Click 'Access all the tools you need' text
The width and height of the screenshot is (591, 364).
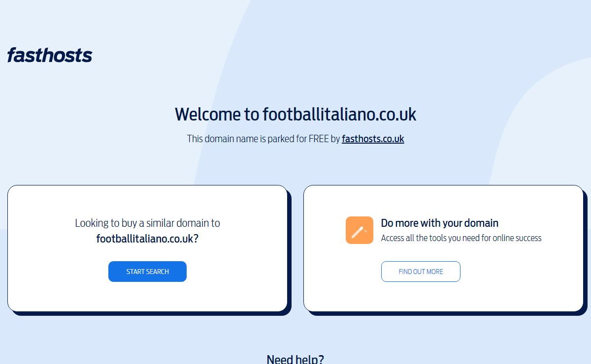point(433,238)
